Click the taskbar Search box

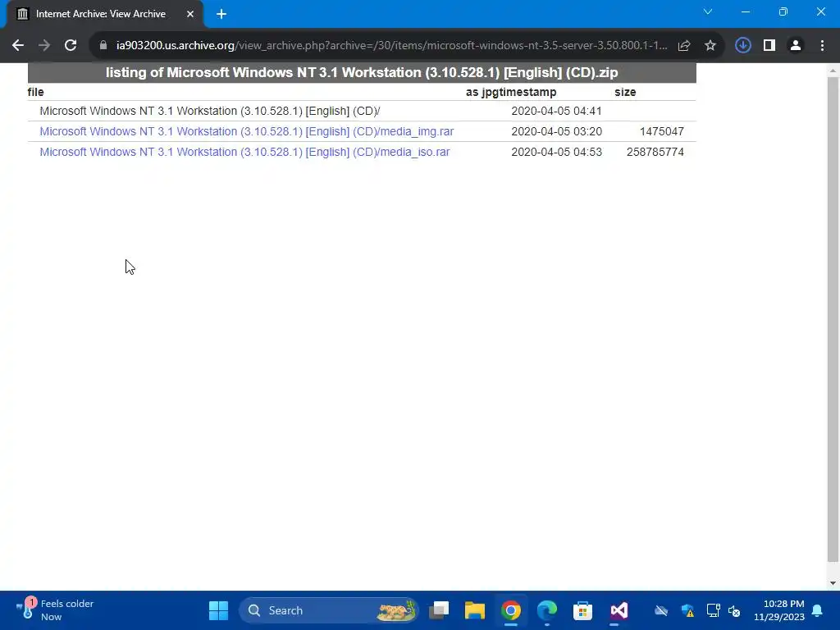(x=328, y=610)
